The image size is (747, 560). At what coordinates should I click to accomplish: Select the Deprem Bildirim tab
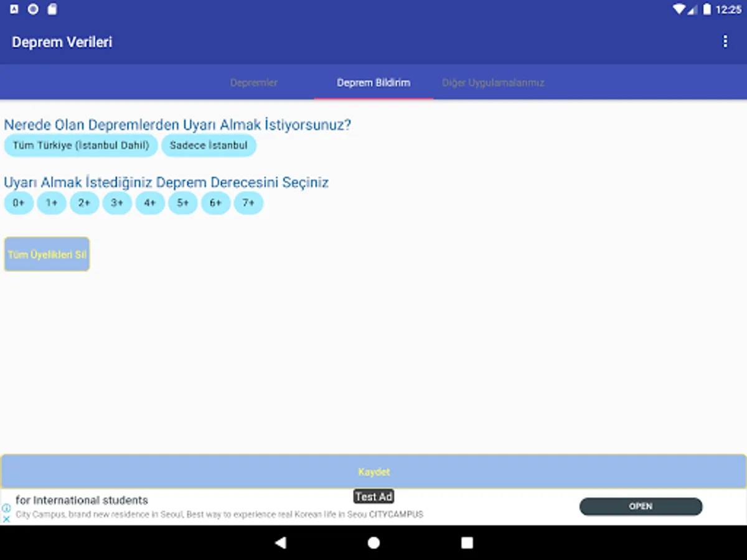tap(374, 83)
